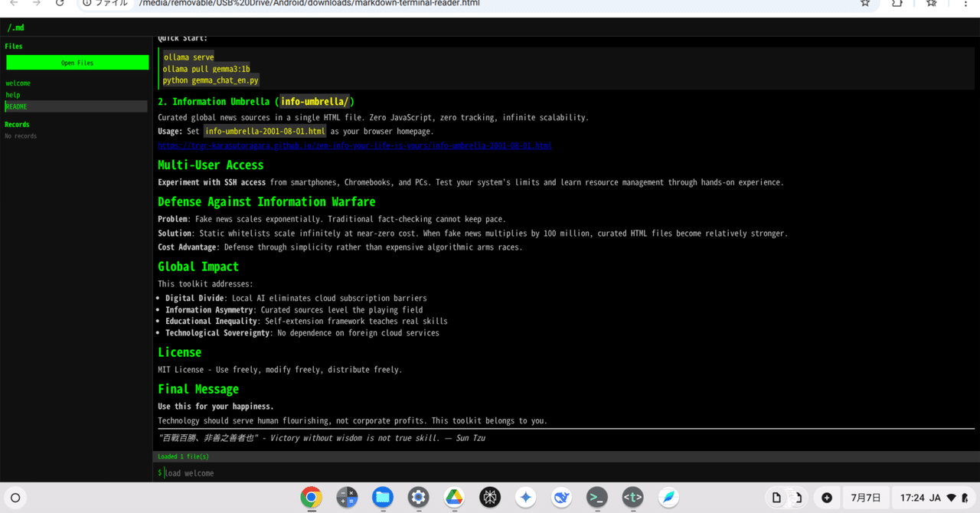Open the site info (ファイル) menu
The height and width of the screenshot is (513, 980).
point(102,3)
